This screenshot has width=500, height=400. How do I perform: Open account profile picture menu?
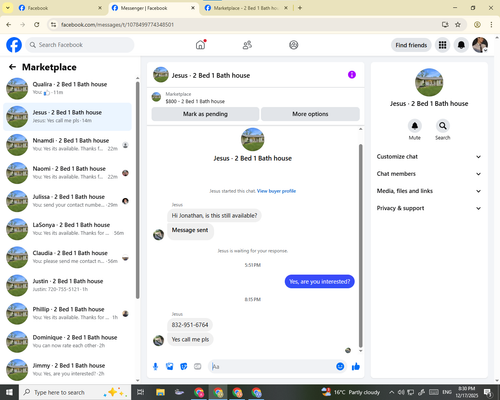[480, 45]
